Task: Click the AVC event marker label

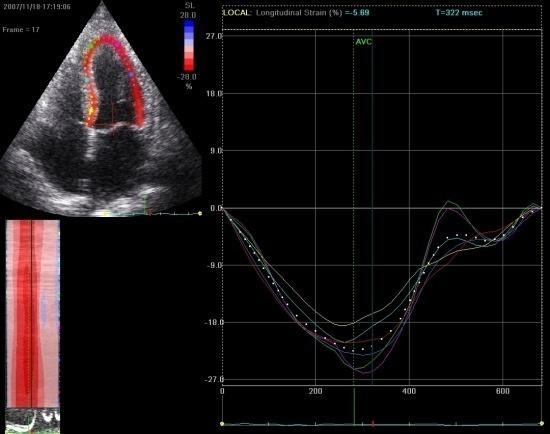Action: pyautogui.click(x=363, y=42)
